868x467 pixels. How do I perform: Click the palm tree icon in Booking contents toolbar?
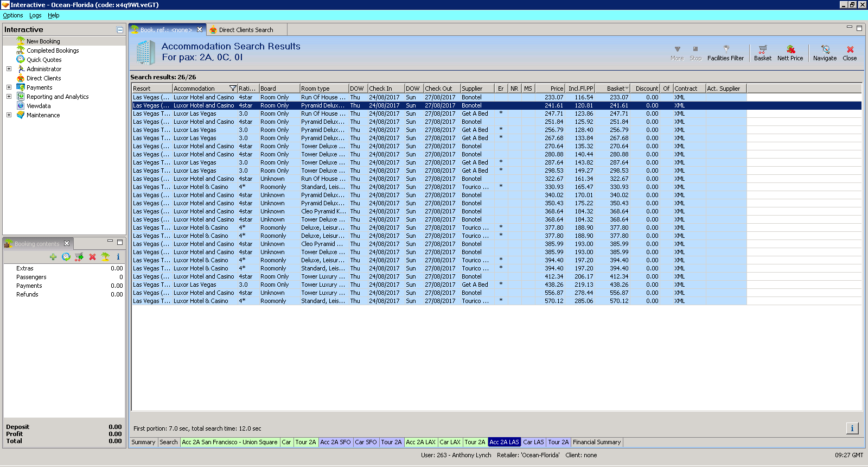coord(105,257)
